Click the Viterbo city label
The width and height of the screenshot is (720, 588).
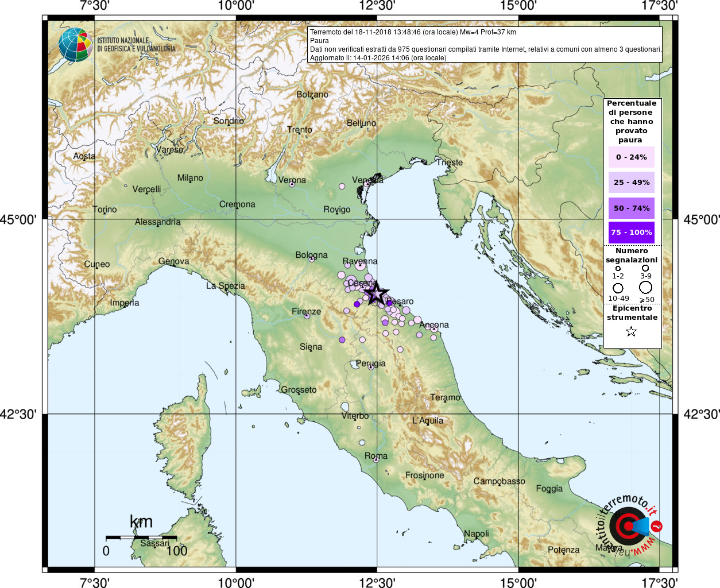355,416
